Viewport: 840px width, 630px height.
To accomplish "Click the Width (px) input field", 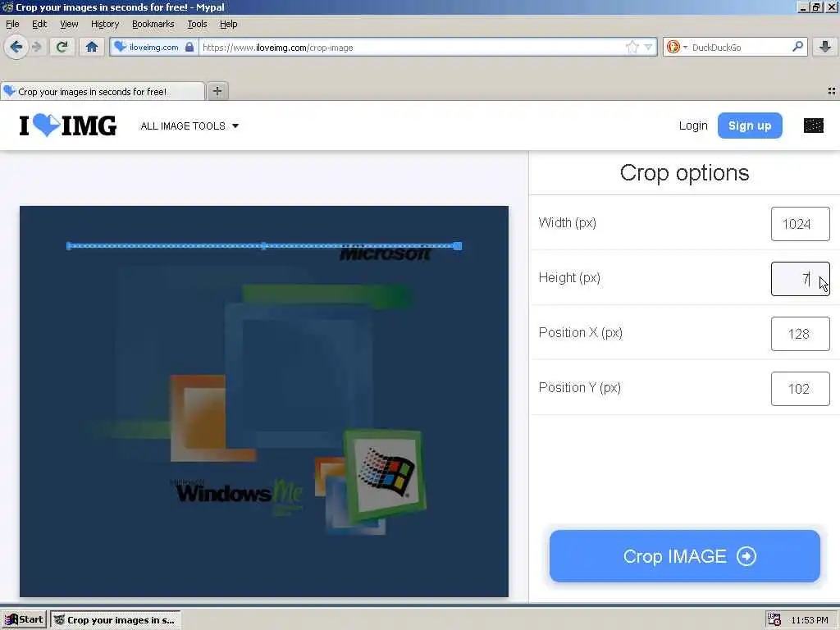I will point(801,224).
